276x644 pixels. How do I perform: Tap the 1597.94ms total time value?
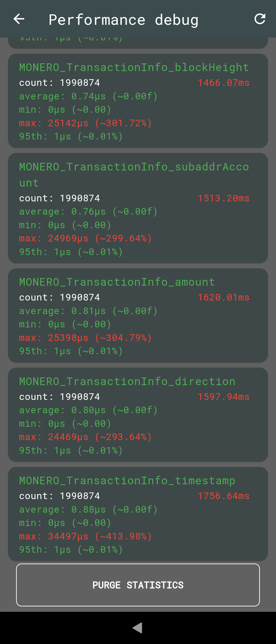point(224,397)
